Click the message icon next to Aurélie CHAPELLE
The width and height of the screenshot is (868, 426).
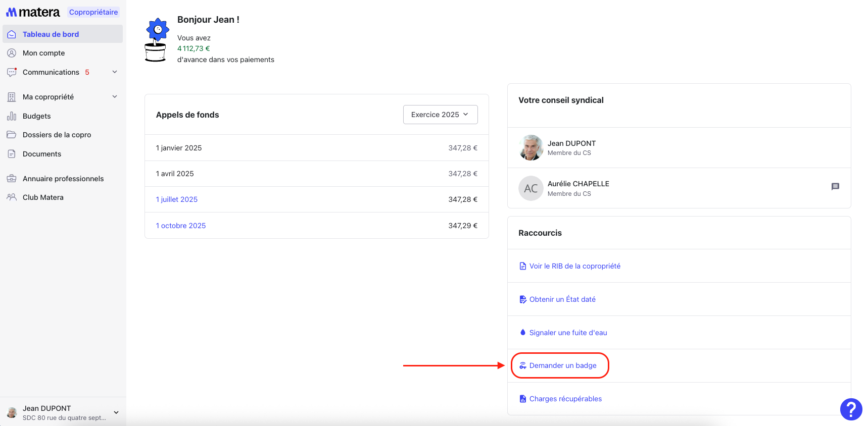[835, 187]
